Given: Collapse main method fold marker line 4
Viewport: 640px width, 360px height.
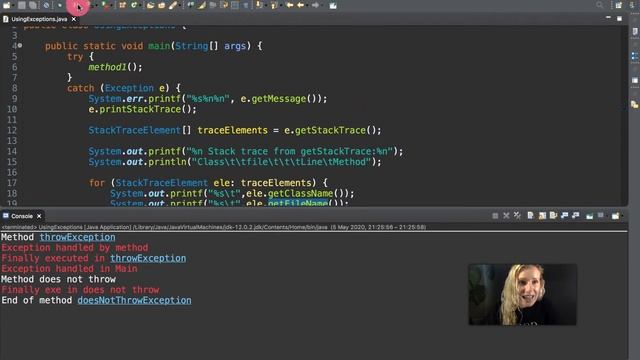Looking at the screenshot, I should pyautogui.click(x=20, y=45).
